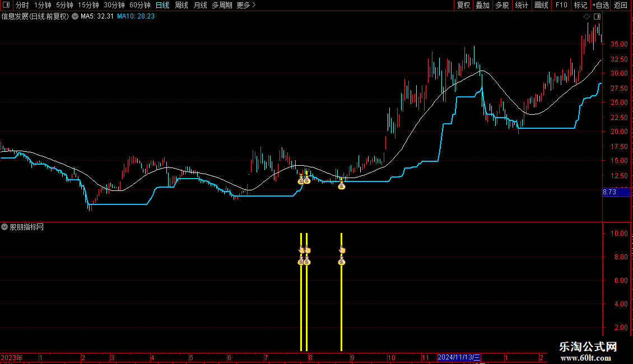Expand 更多 periods list
The height and width of the screenshot is (364, 633).
(x=246, y=5)
